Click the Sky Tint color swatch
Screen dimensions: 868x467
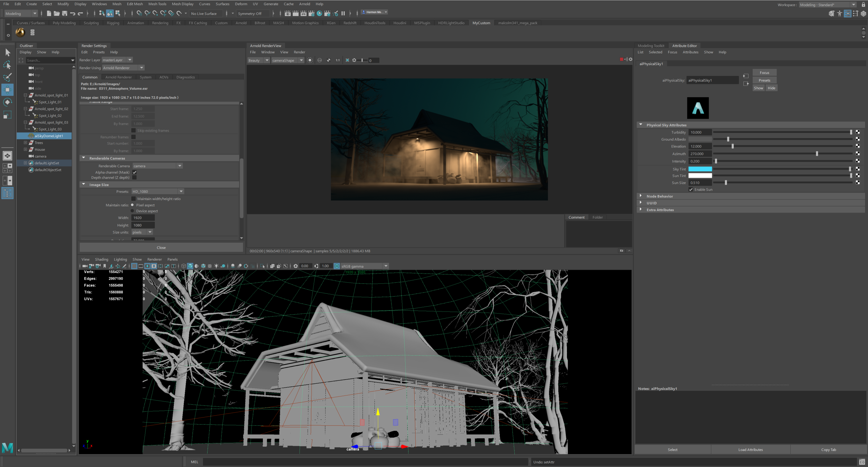(701, 169)
